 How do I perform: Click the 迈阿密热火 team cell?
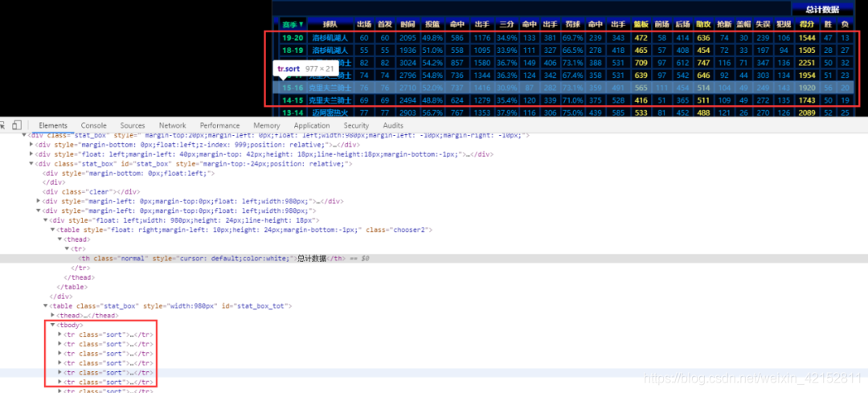(x=330, y=113)
